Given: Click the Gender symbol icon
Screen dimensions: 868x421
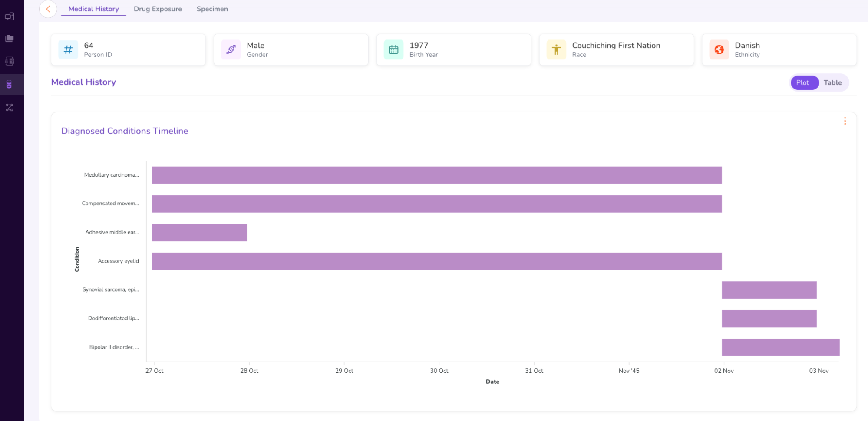Looking at the screenshot, I should point(231,50).
